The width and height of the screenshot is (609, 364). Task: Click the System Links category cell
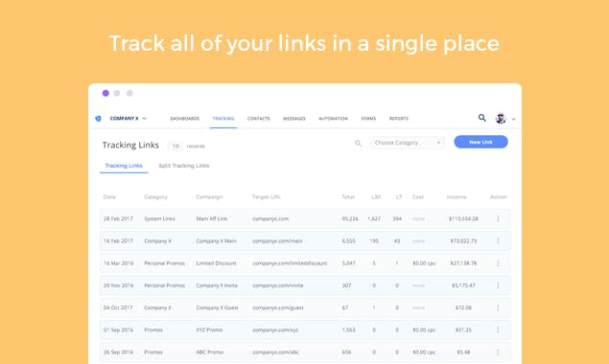point(159,218)
